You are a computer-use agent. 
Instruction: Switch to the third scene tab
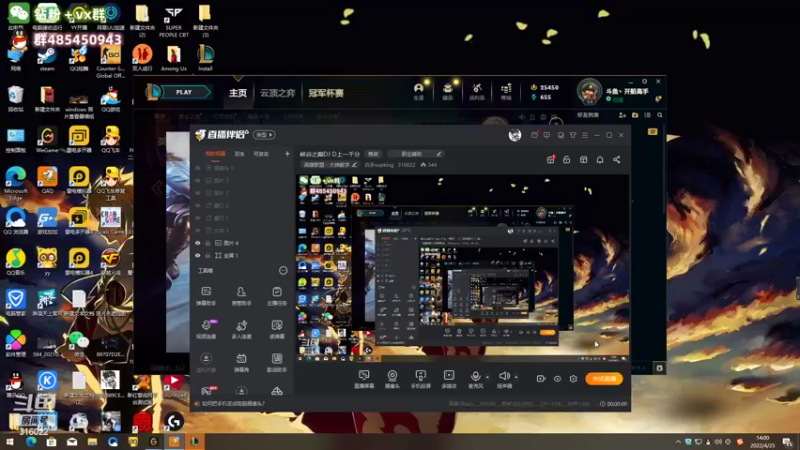(x=261, y=154)
